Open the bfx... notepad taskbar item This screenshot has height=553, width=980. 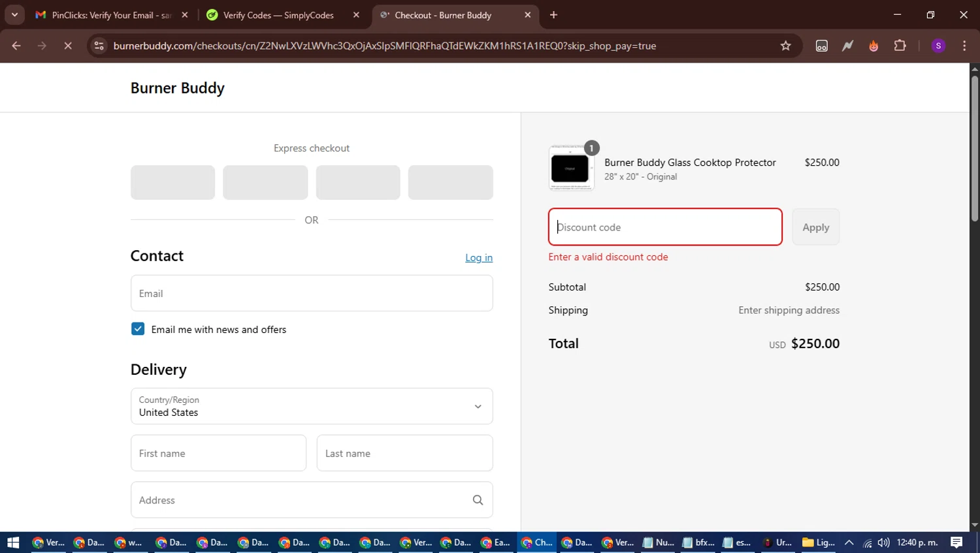coord(698,543)
